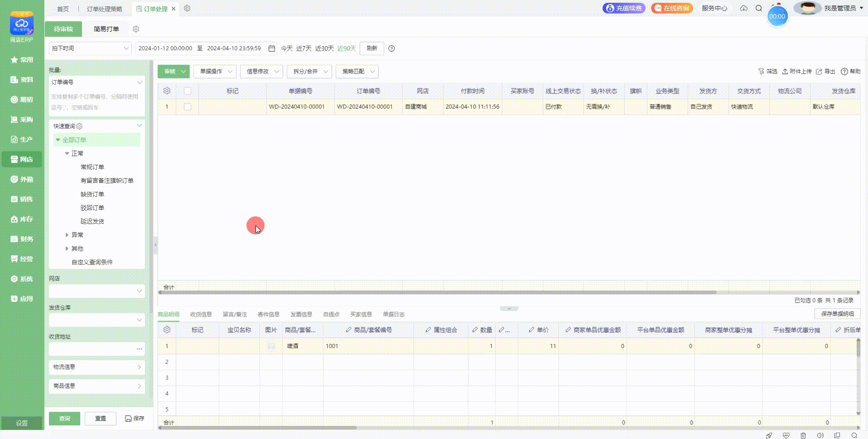This screenshot has height=439, width=868.
Task: Open the 采购 sidebar menu
Action: point(22,120)
